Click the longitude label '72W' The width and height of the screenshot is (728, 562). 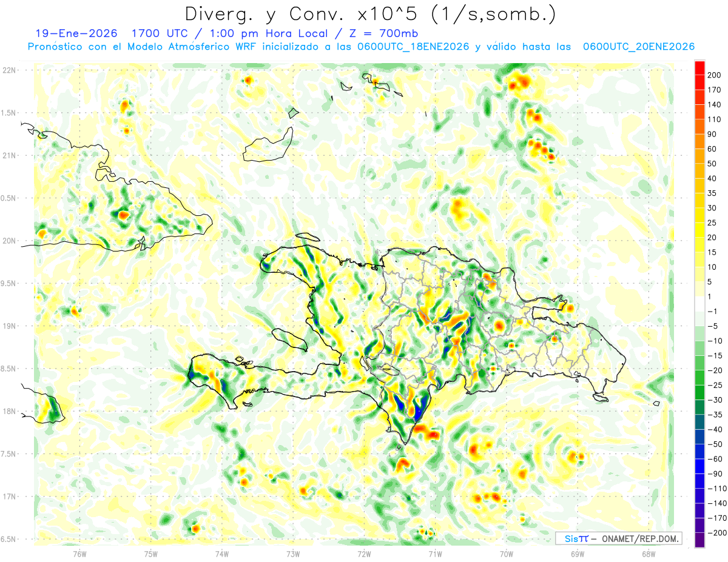pos(364,554)
